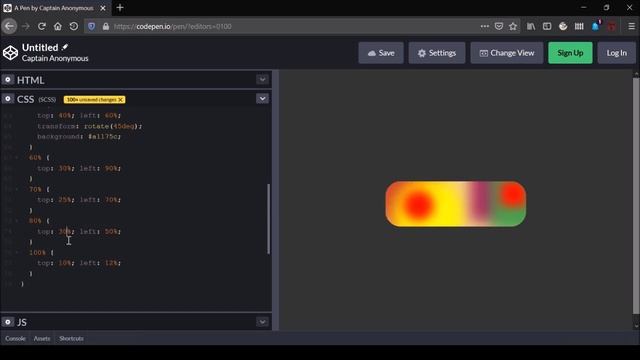The height and width of the screenshot is (360, 640).
Task: Click the preview pane vertical scrollbar
Action: pos(636,196)
